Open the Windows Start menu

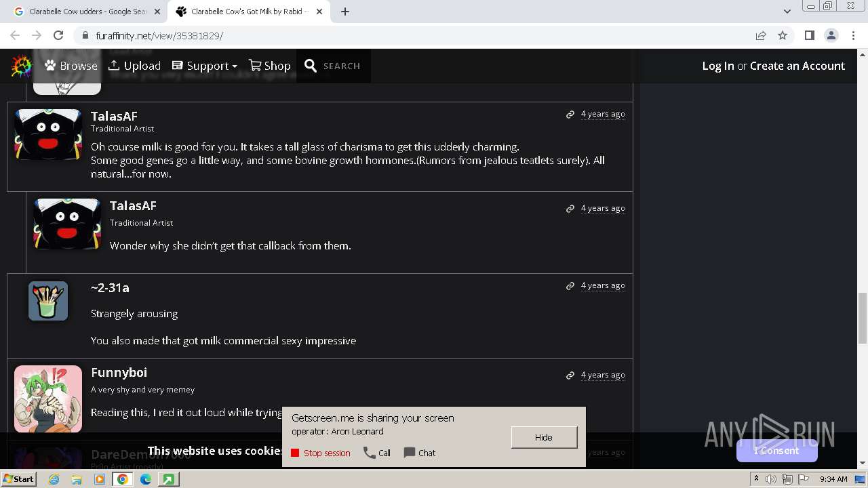point(18,479)
